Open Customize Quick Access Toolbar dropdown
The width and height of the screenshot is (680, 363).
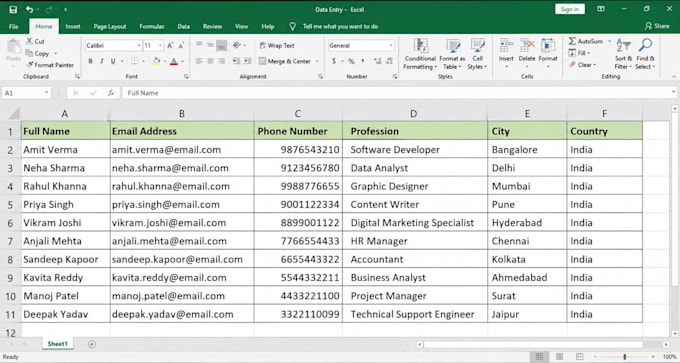[x=65, y=10]
